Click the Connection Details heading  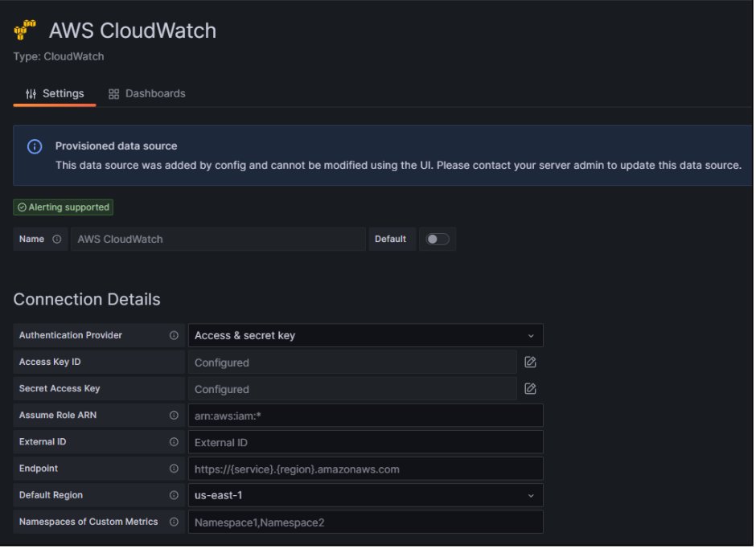(x=87, y=301)
